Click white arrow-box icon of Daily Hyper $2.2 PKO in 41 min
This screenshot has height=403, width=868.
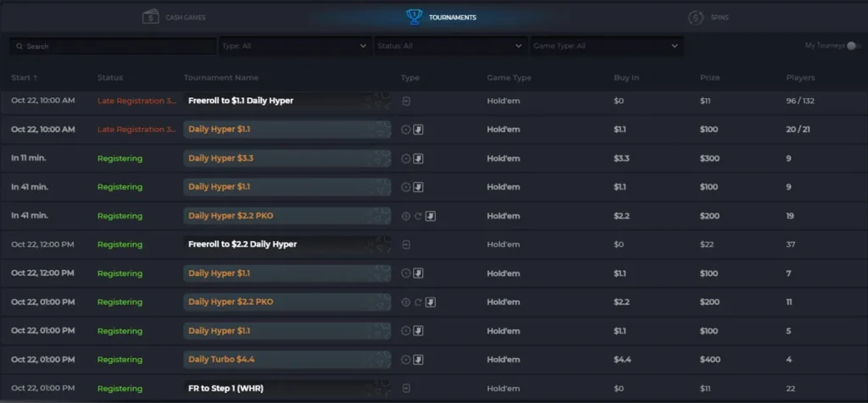click(431, 216)
